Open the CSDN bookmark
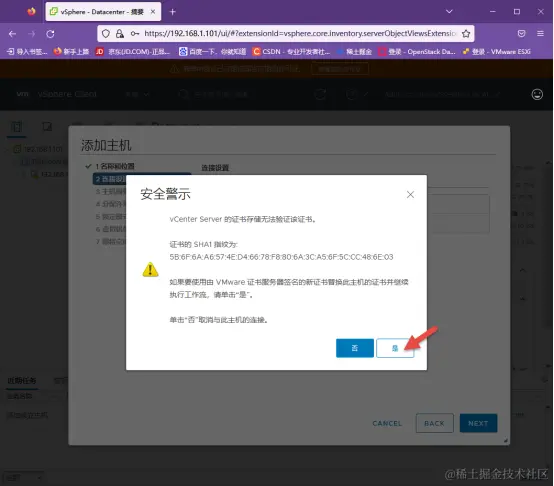 coord(291,52)
